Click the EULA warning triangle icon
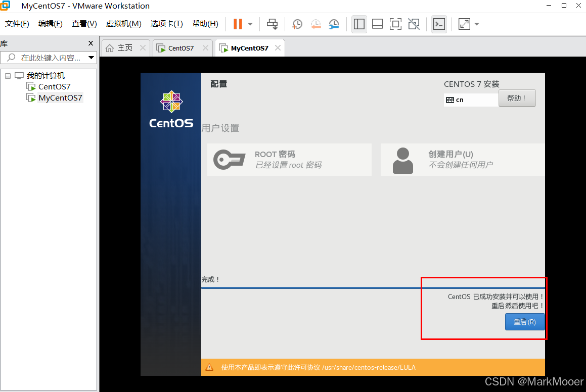Image resolution: width=586 pixels, height=392 pixels. click(x=209, y=367)
